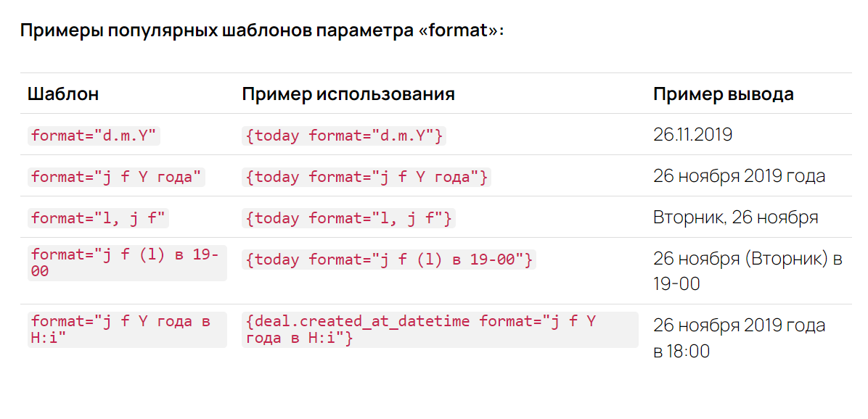
Task: Click the {today format="j f Y года"} usage example
Action: tap(367, 177)
